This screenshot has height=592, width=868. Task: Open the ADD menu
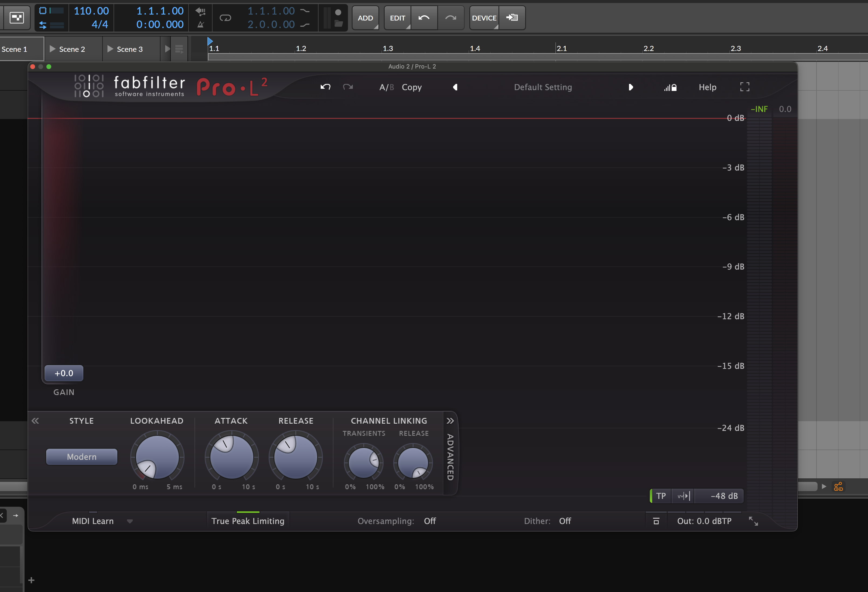coord(365,18)
